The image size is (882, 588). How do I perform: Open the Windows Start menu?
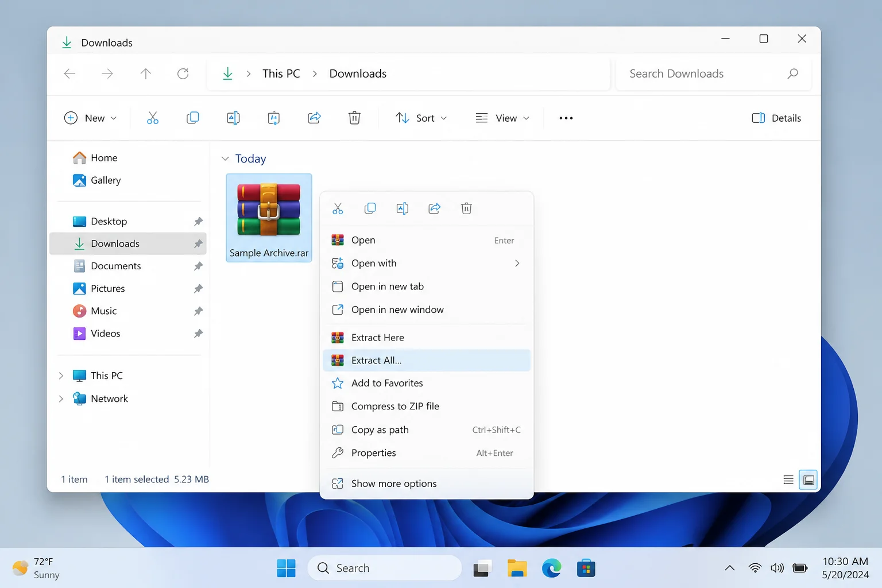coord(286,568)
